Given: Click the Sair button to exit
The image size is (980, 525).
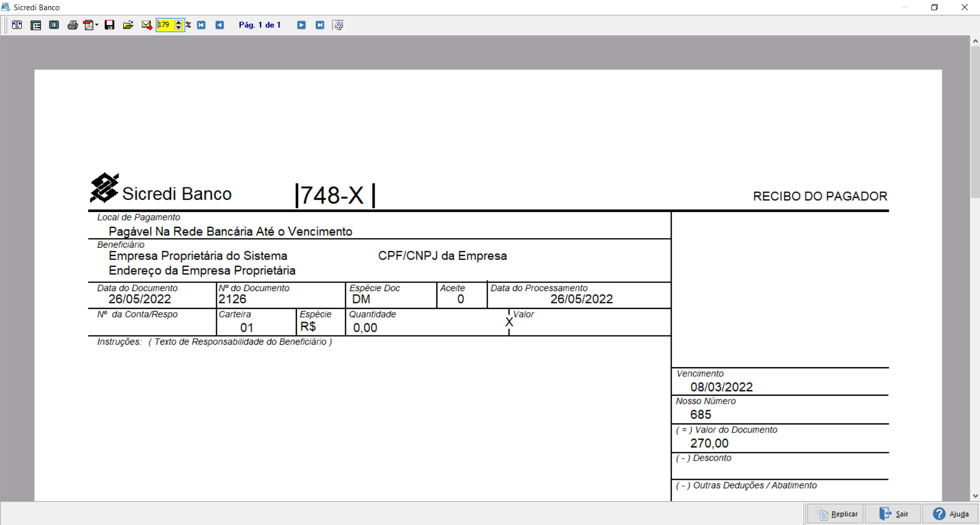Looking at the screenshot, I should coord(894,514).
